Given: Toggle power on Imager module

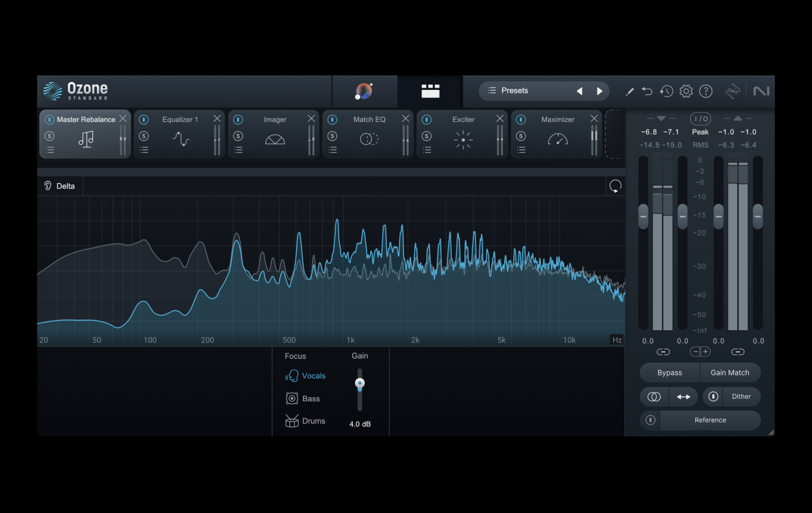Looking at the screenshot, I should (x=238, y=120).
